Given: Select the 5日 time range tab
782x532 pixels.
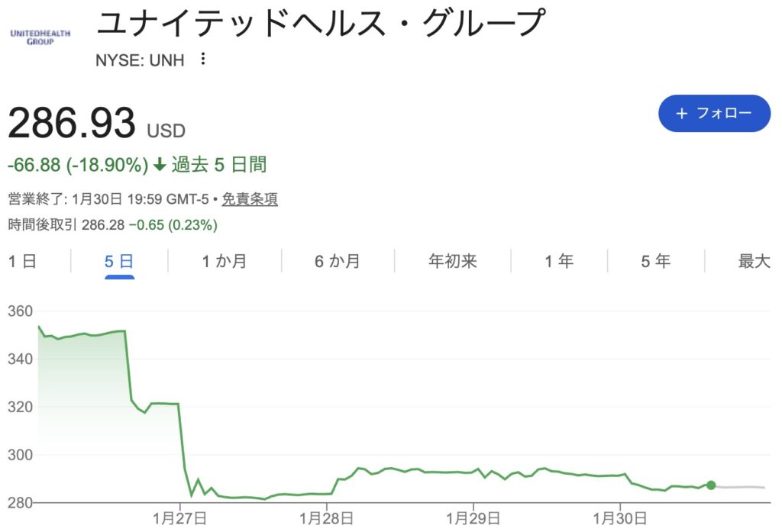Looking at the screenshot, I should [119, 262].
